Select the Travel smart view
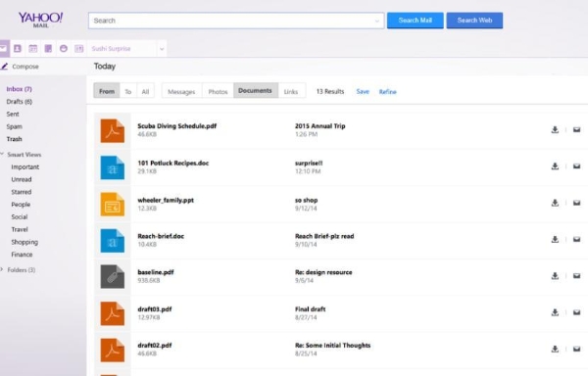The image size is (588, 376). [20, 229]
